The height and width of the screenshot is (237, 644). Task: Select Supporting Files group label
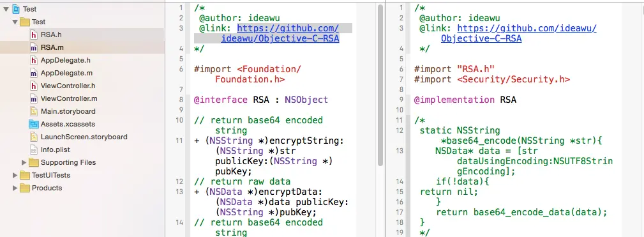coord(68,162)
